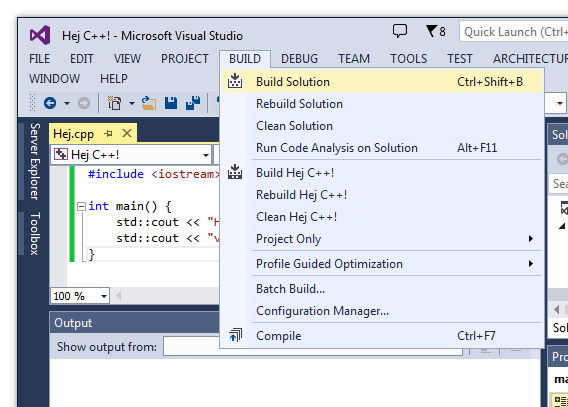Open the ARCHITECTURE menu

(530, 59)
